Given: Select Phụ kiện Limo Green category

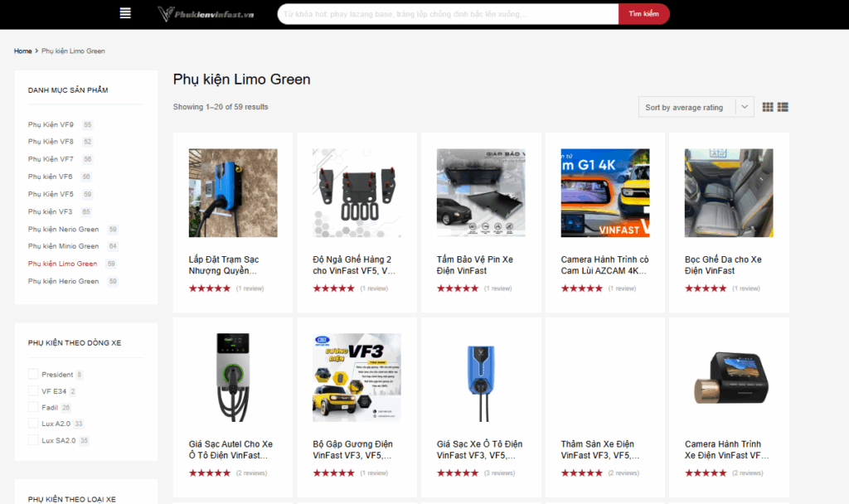Looking at the screenshot, I should 63,264.
